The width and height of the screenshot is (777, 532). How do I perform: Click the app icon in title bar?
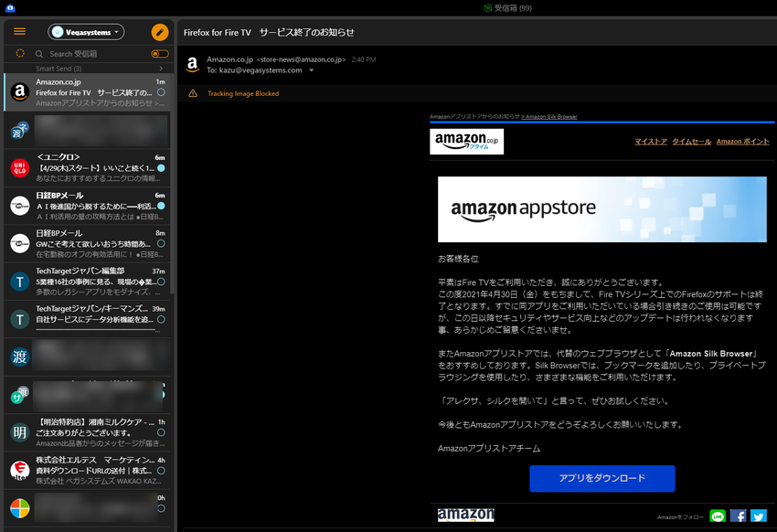click(10, 8)
